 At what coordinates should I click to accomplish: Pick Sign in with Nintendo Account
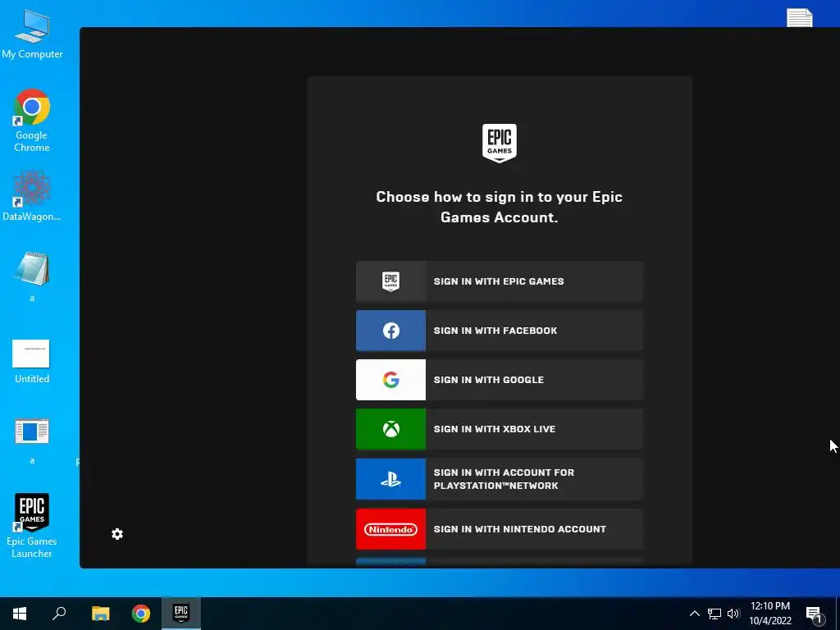click(500, 529)
